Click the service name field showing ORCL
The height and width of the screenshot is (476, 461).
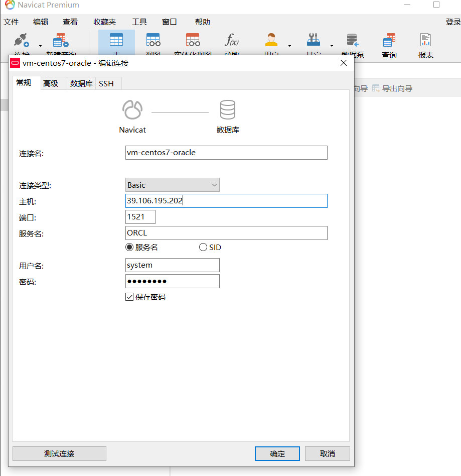[226, 233]
